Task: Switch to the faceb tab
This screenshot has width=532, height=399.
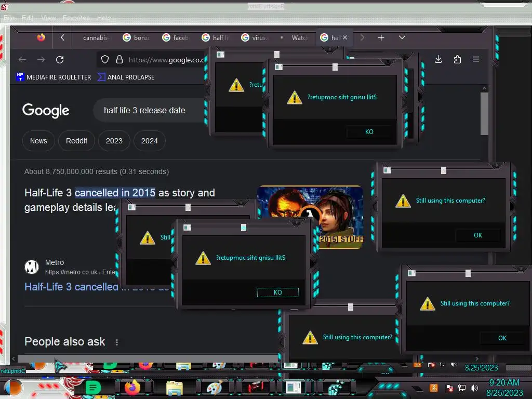Action: (176, 37)
